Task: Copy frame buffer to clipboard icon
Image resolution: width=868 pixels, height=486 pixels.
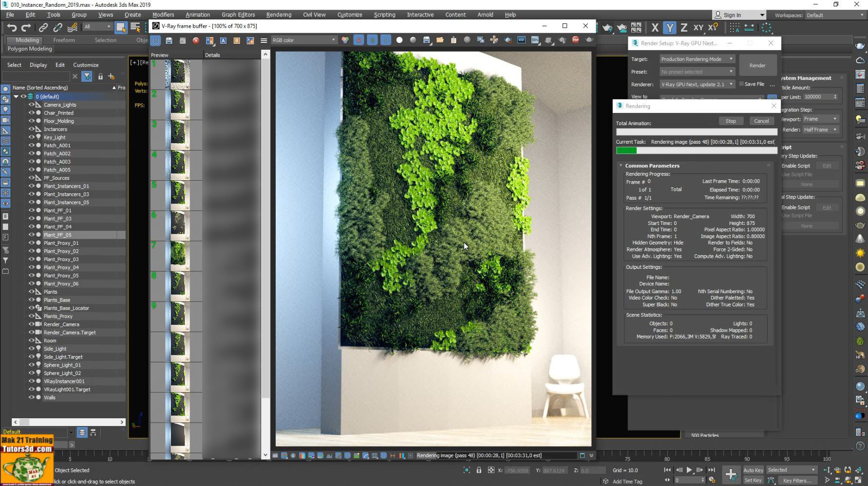Action: pyautogui.click(x=453, y=40)
